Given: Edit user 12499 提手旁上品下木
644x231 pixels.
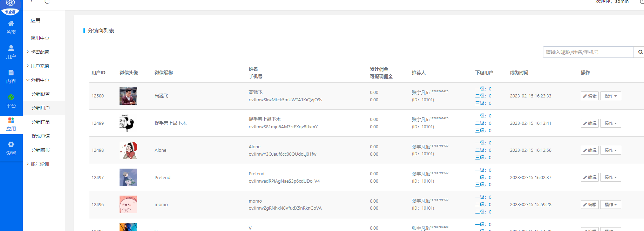Looking at the screenshot, I should click(590, 123).
